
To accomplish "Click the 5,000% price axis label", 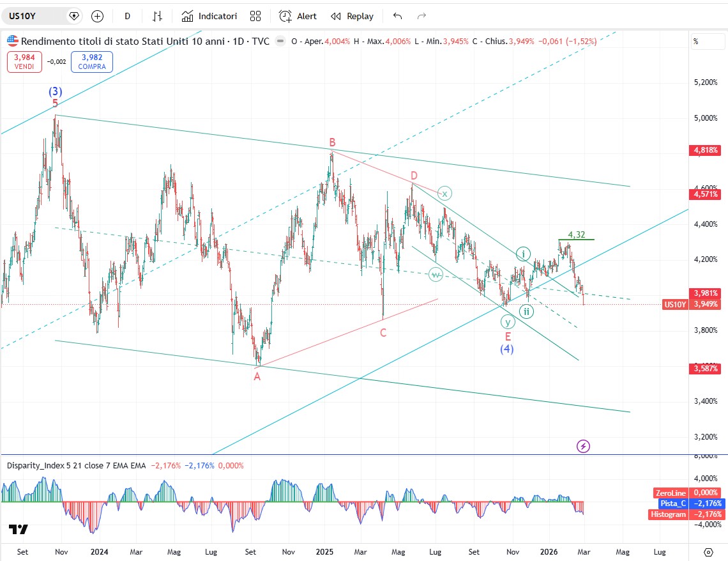I will tap(706, 118).
